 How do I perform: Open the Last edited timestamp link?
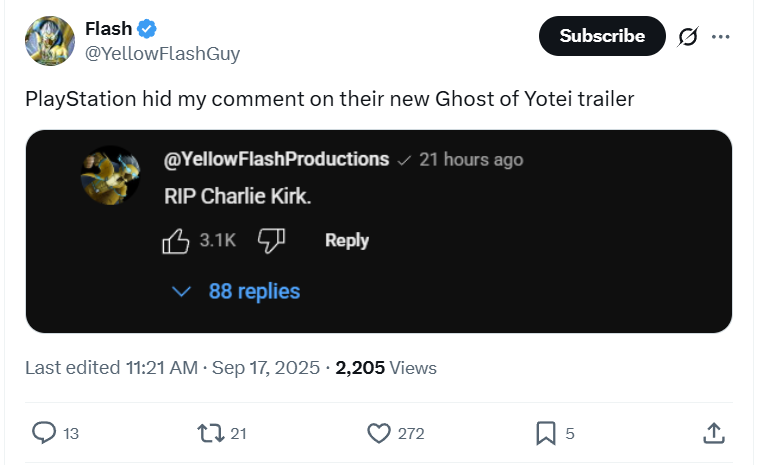pos(174,367)
